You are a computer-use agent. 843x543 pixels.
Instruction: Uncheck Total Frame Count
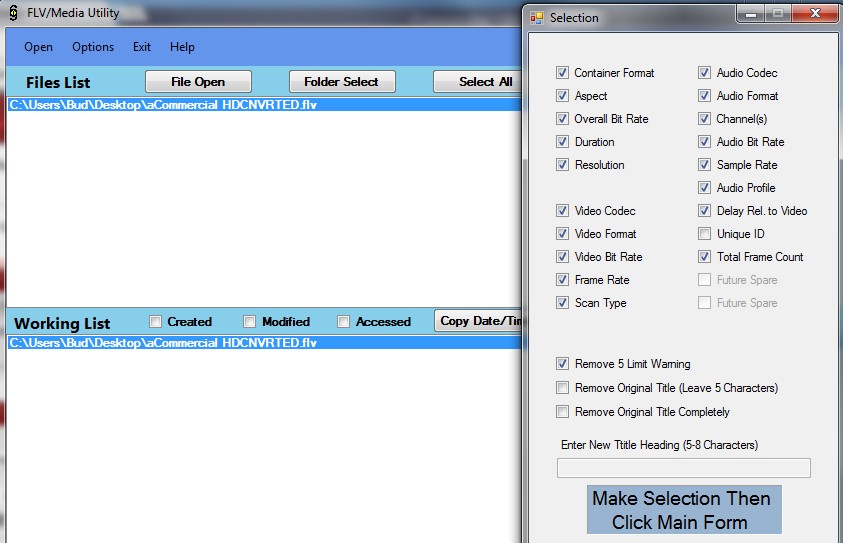704,256
